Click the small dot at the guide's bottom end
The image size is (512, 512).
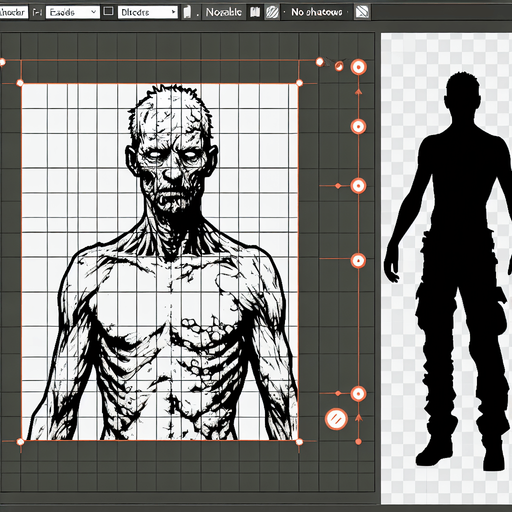pyautogui.click(x=359, y=442)
